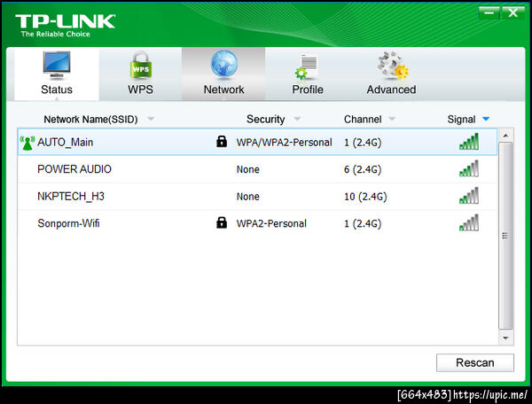Click the network list scrollbar thumb
This screenshot has width=532, height=404.
[505, 236]
